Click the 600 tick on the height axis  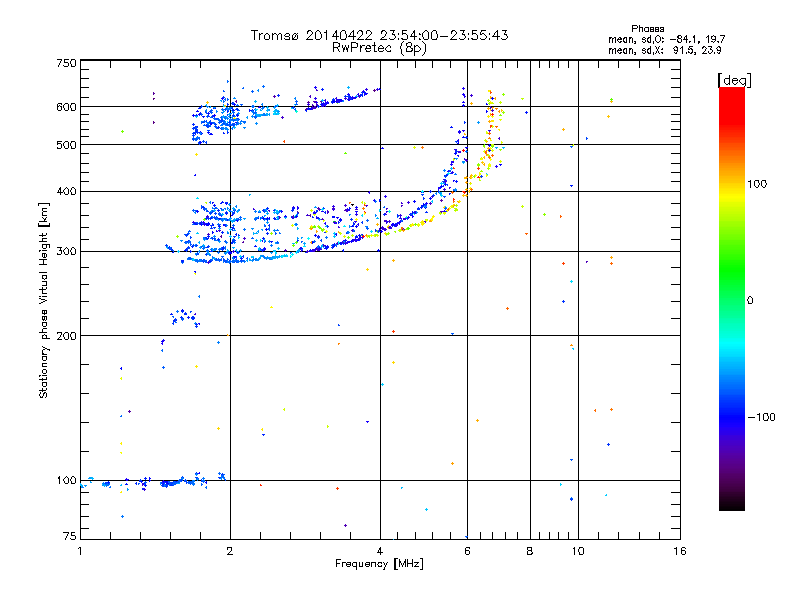(x=66, y=107)
